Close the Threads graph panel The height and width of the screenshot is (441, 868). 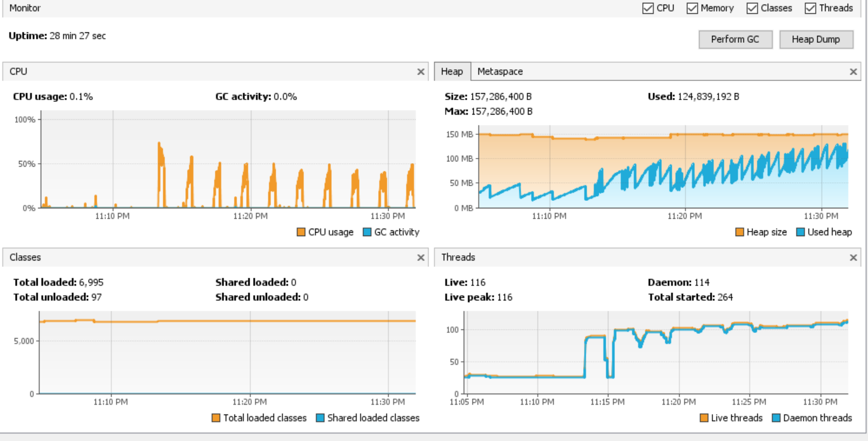pos(853,258)
